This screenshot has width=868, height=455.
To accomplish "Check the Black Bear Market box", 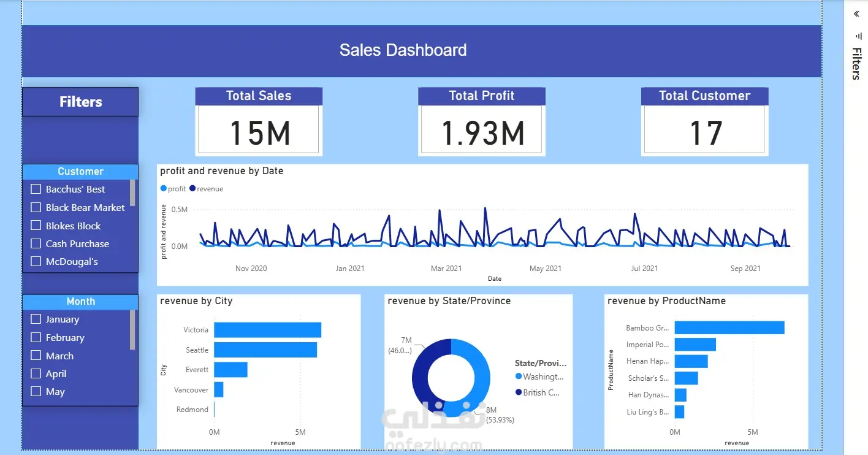I will point(36,207).
